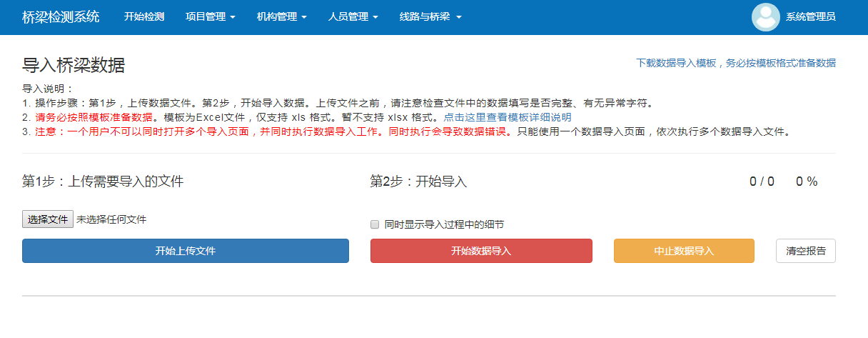Stop import using 中止数据导入 button

coord(684,251)
